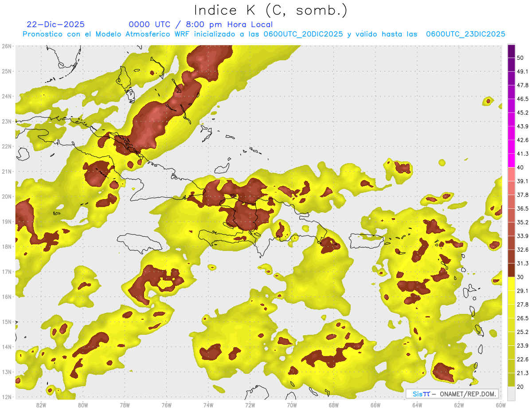The width and height of the screenshot is (532, 411).
Task: Click the colorbar value 29.1
Action: point(523,291)
